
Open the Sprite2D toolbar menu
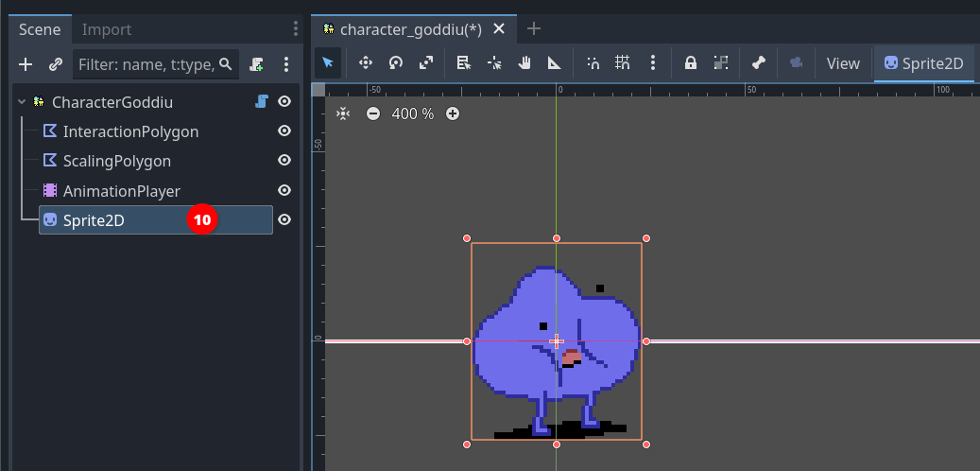pyautogui.click(x=923, y=63)
